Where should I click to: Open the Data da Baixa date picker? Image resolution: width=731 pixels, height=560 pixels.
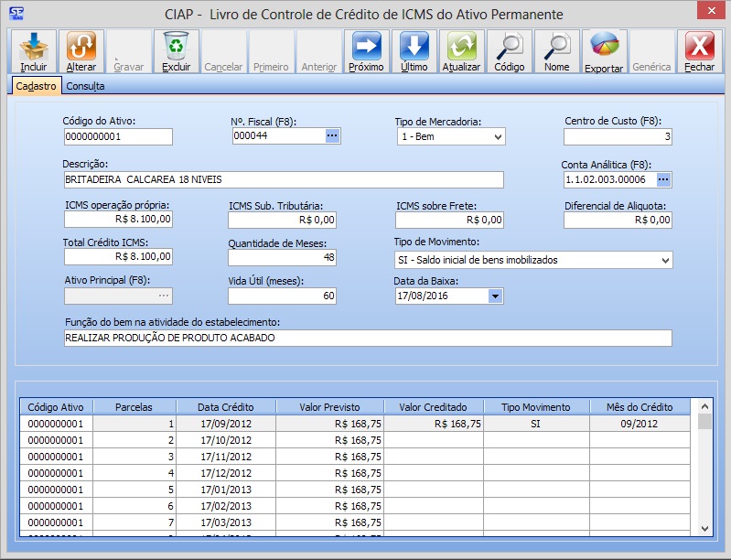(x=495, y=296)
